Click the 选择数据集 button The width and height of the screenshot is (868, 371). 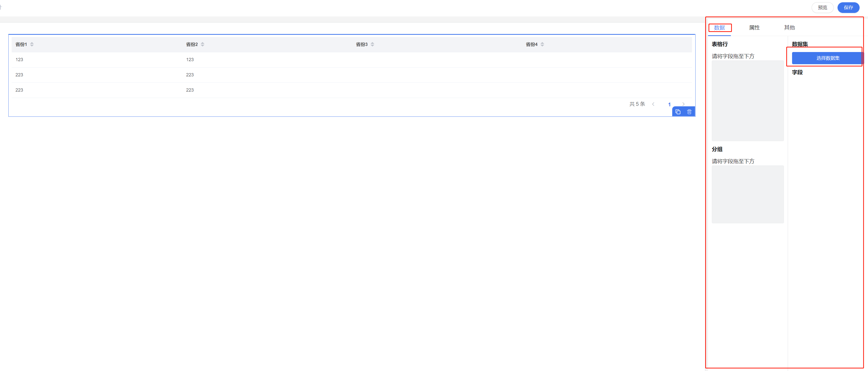(x=828, y=58)
